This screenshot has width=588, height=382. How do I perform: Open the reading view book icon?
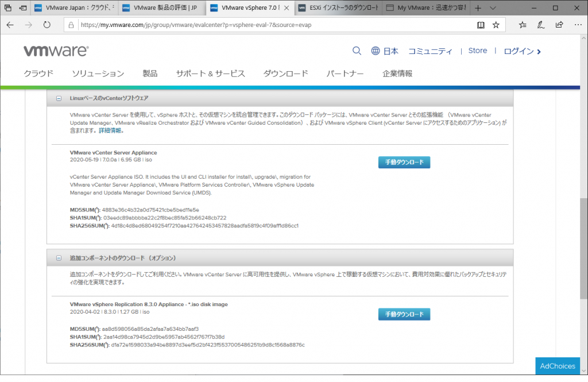pos(481,25)
